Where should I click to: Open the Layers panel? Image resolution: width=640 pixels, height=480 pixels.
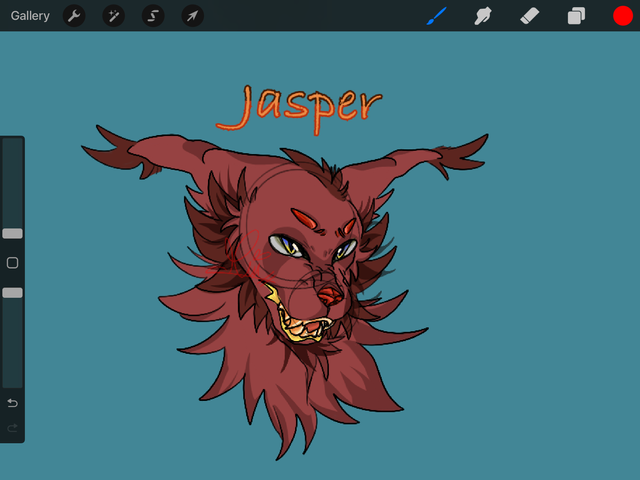tap(576, 16)
